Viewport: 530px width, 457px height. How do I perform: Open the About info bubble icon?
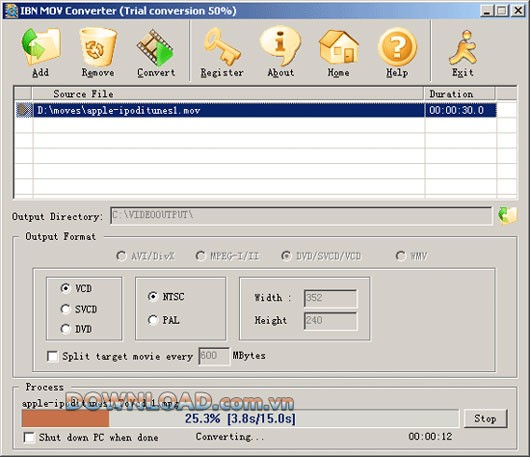point(280,46)
